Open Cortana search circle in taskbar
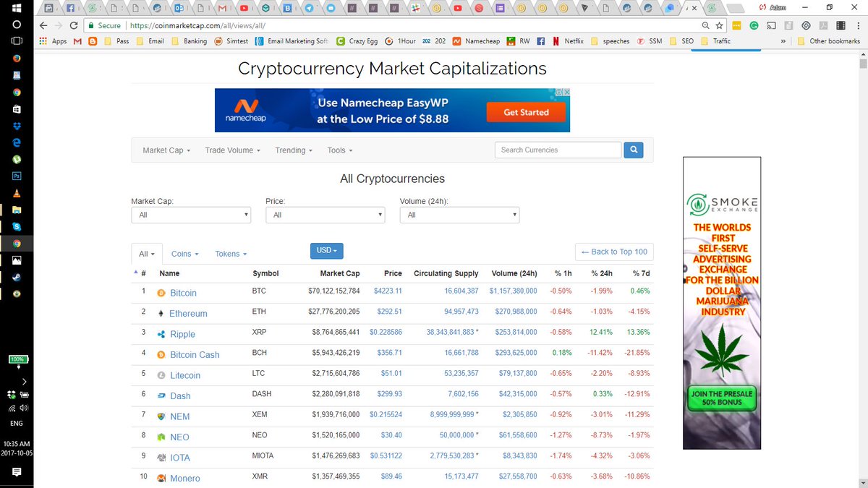The width and height of the screenshot is (868, 488). (16, 24)
